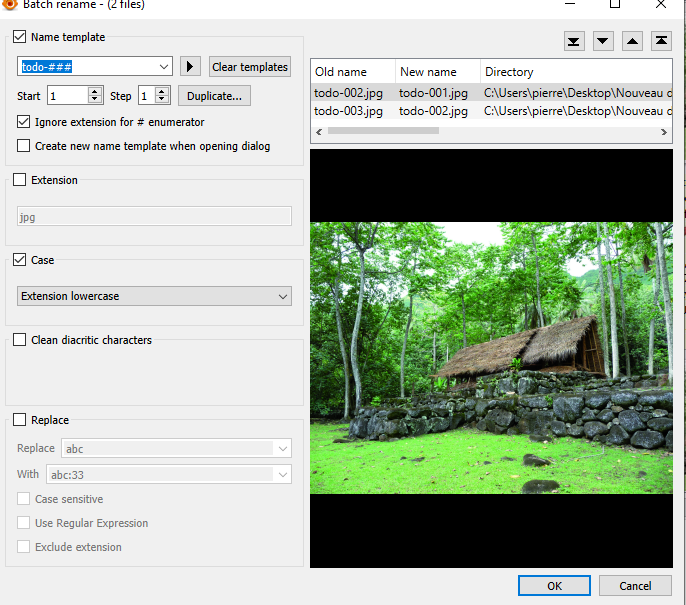Increase the Start value with the up arrow
This screenshot has height=605, width=686.
95,92
